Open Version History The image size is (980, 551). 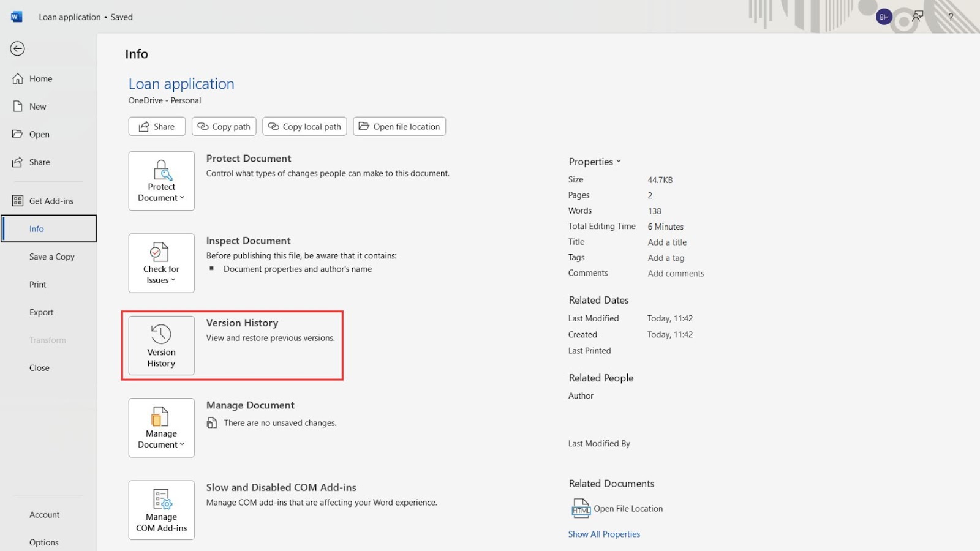click(x=160, y=345)
